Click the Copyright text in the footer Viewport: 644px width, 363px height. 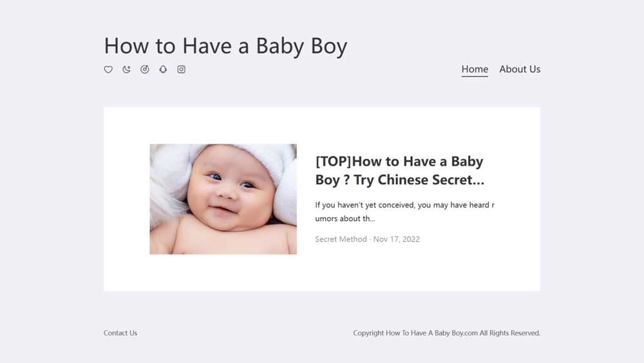pos(447,333)
